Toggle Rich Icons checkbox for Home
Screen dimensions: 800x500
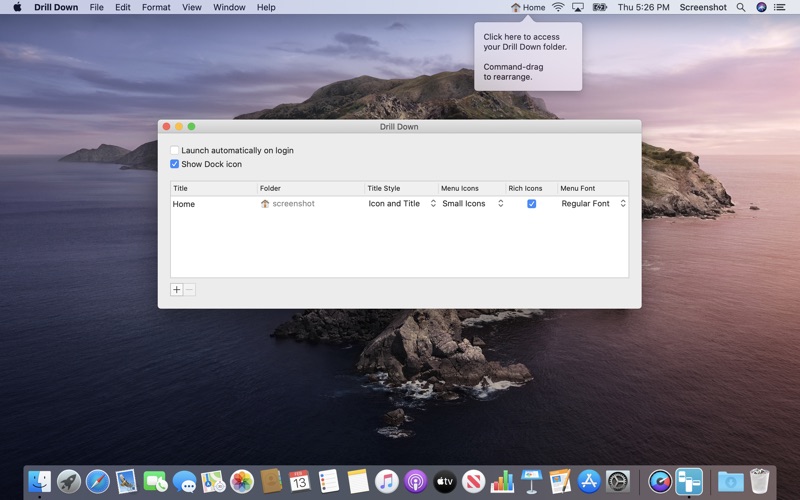tap(531, 204)
